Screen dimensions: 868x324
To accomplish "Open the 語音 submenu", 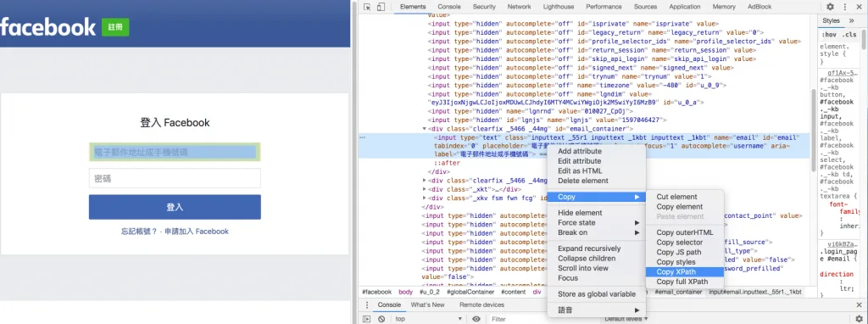I will click(597, 310).
